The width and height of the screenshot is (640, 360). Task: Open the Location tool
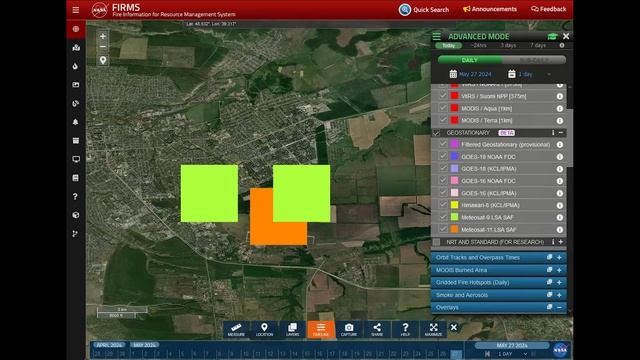click(264, 329)
